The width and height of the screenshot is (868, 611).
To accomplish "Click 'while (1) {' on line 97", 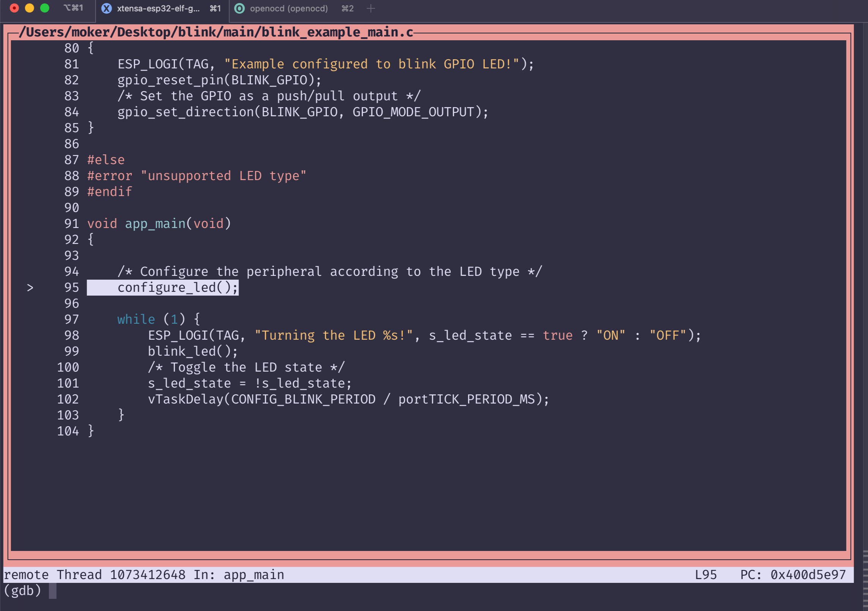I will 159,320.
